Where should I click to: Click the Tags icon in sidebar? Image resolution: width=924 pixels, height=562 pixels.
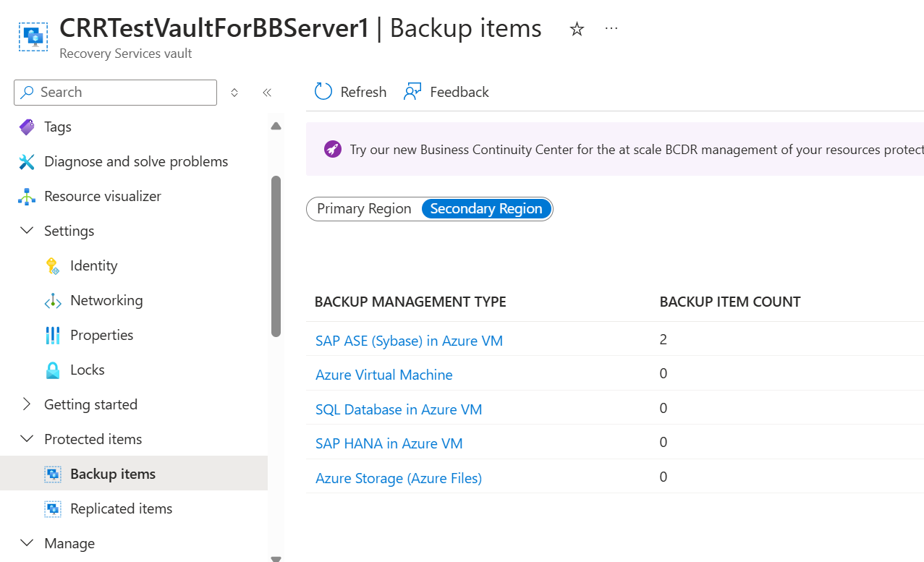[x=27, y=127]
